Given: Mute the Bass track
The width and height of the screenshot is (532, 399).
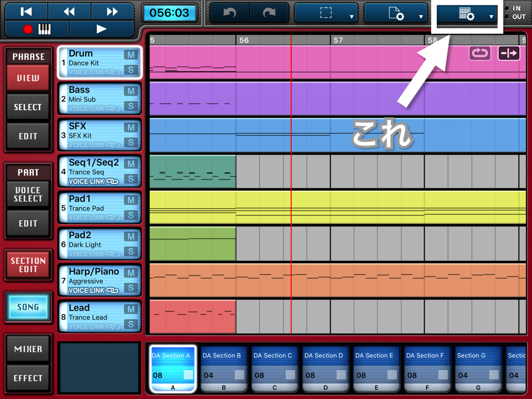Looking at the screenshot, I should click(x=131, y=91).
